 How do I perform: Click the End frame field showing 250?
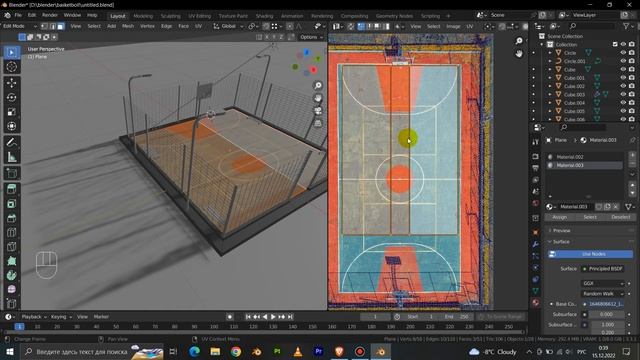pyautogui.click(x=456, y=317)
